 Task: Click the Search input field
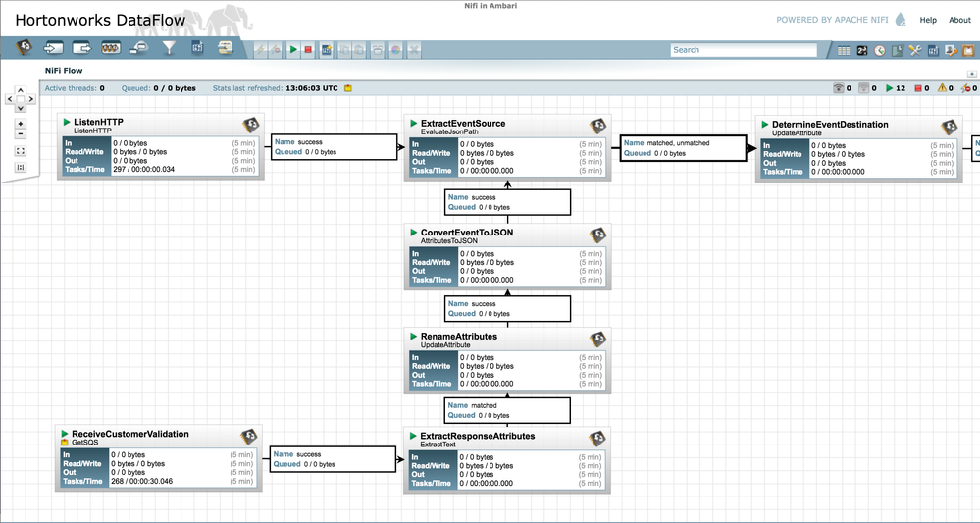[x=743, y=49]
